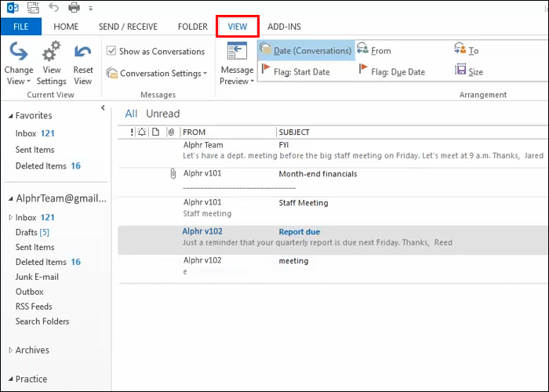Click the Undo arrow in quick access toolbar

pos(53,7)
